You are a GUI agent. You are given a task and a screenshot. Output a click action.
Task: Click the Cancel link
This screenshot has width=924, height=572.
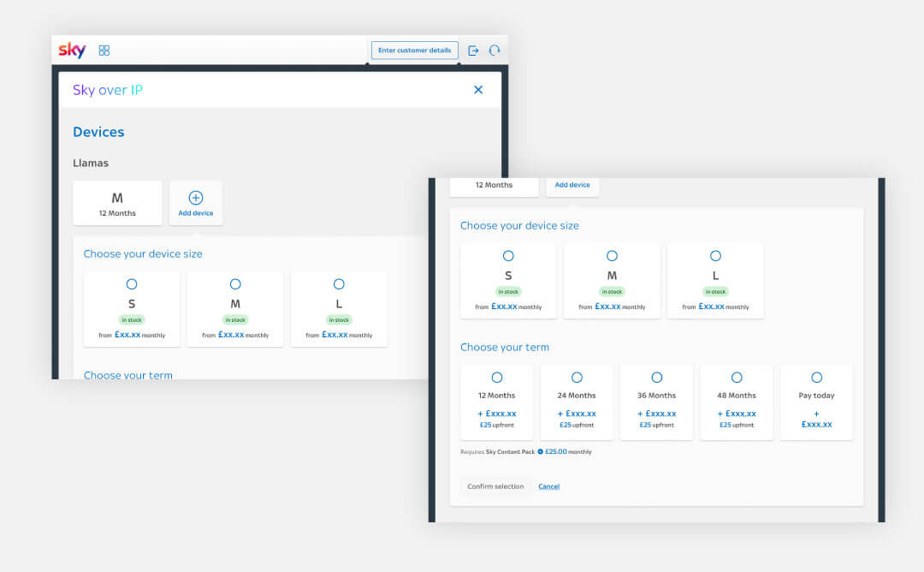pyautogui.click(x=548, y=486)
